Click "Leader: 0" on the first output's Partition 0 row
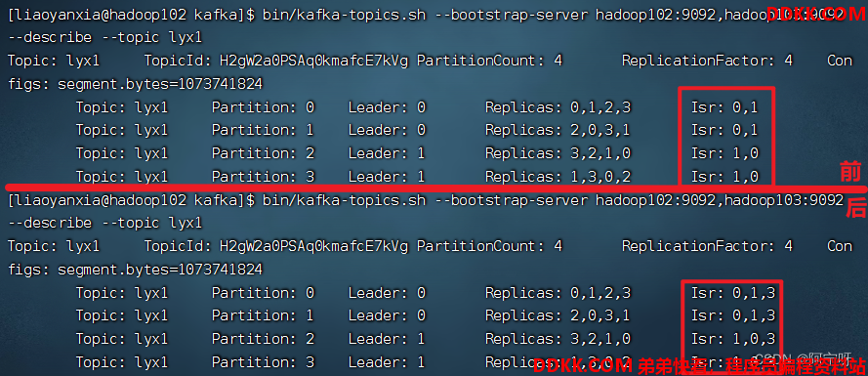Image resolution: width=868 pixels, height=376 pixels. [387, 107]
